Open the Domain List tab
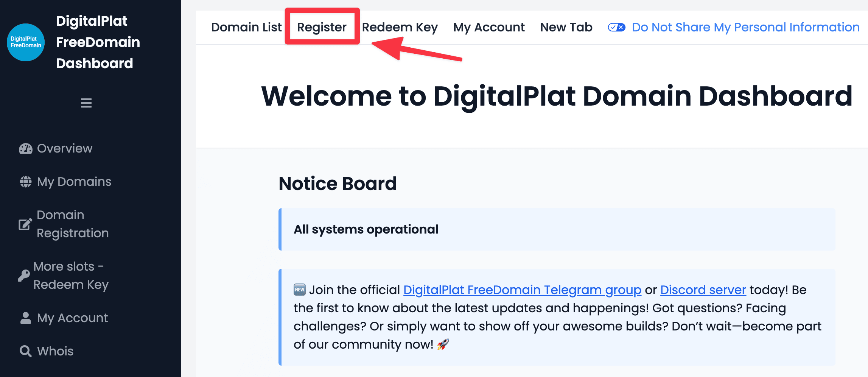The image size is (868, 377). point(246,27)
